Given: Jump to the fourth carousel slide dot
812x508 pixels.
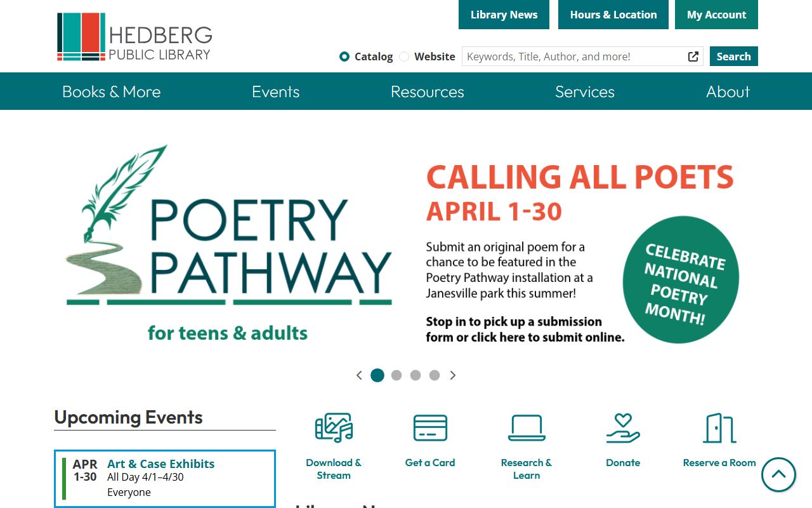Looking at the screenshot, I should (x=435, y=375).
